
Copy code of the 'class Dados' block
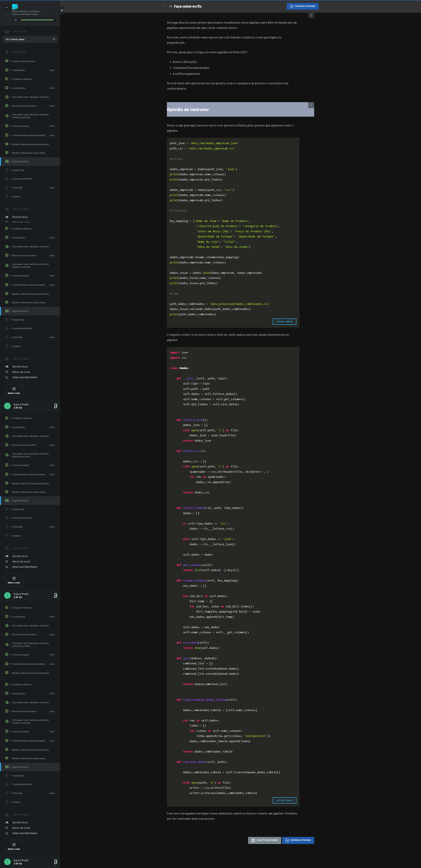285,800
